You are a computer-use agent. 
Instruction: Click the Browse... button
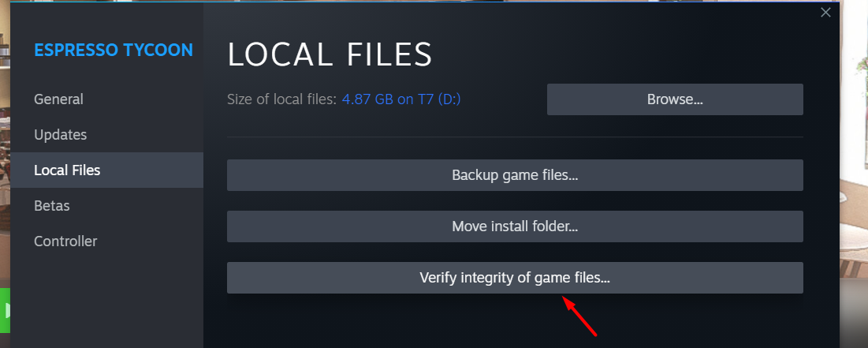(x=675, y=99)
